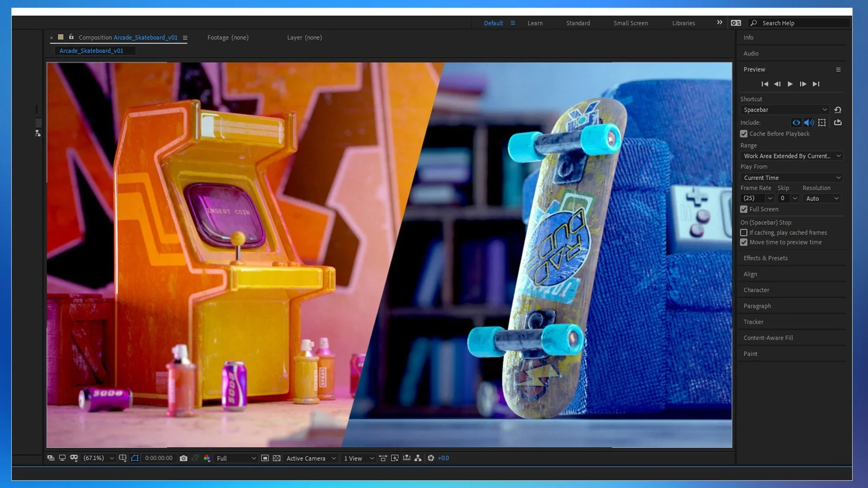Viewport: 868px width, 488px height.
Task: Toggle the include video eye icon
Action: click(x=796, y=122)
